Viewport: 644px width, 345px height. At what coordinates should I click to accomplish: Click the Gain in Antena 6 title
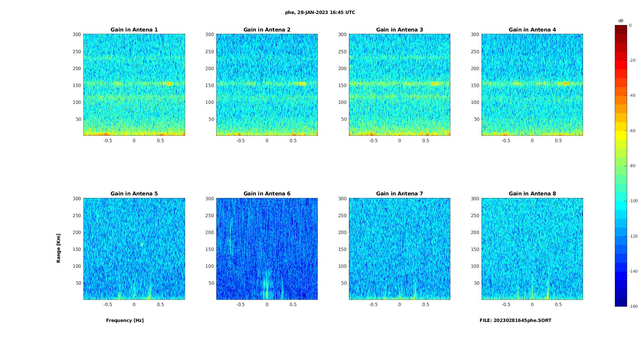[267, 193]
